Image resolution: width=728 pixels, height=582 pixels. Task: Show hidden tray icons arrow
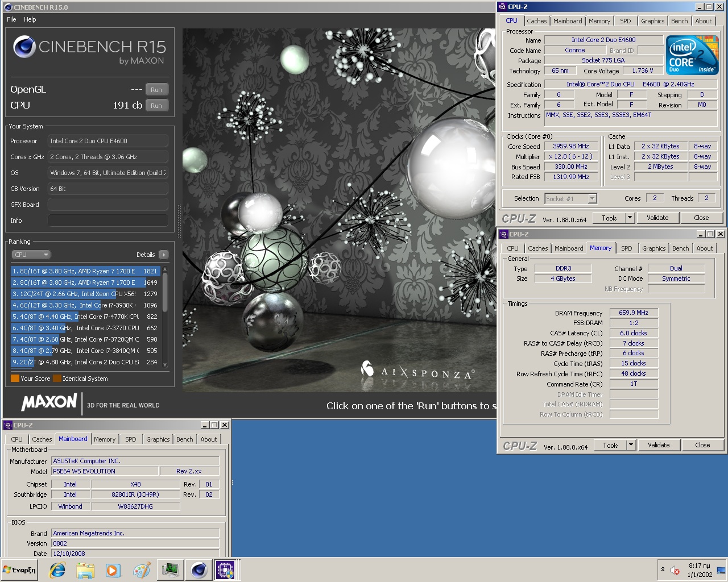pyautogui.click(x=663, y=569)
